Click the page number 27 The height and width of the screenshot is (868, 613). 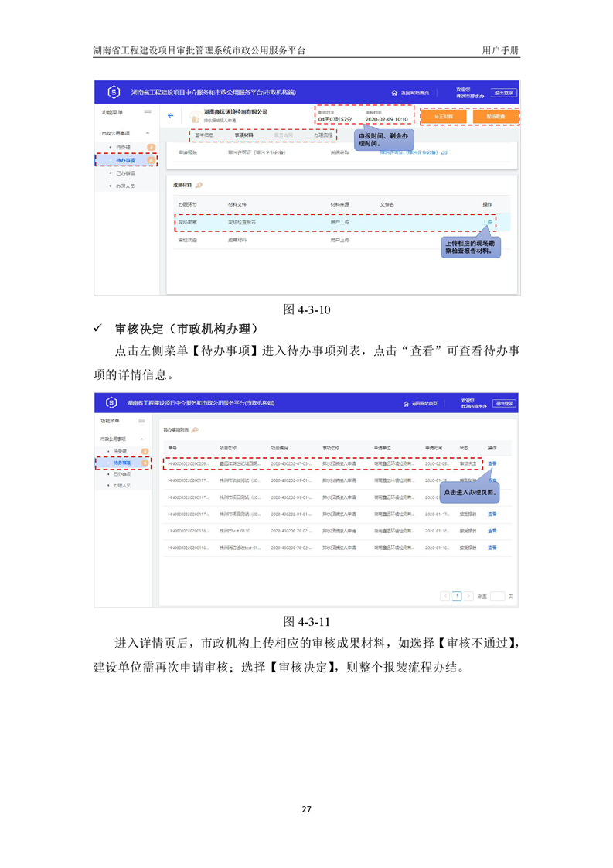(306, 809)
